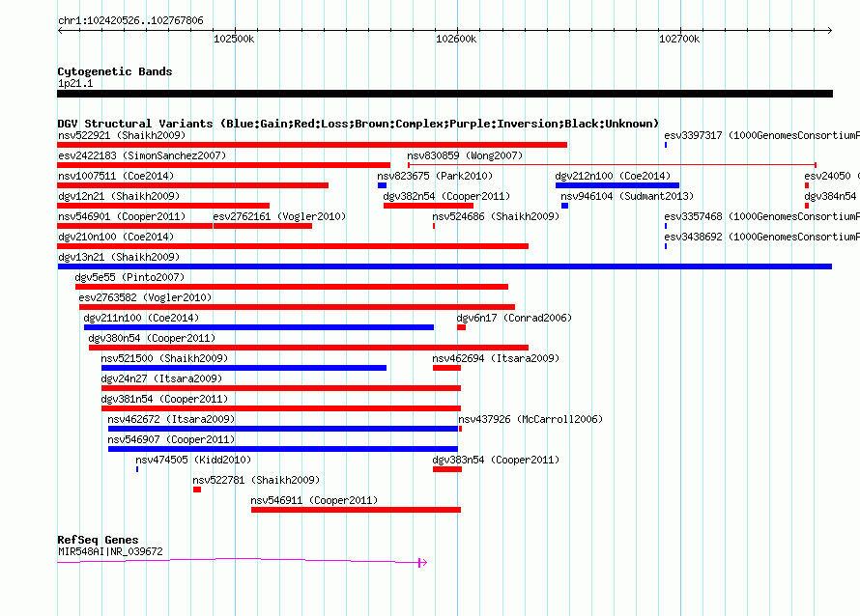Select dgv382n54 (Cooper2011) label

[x=446, y=196]
